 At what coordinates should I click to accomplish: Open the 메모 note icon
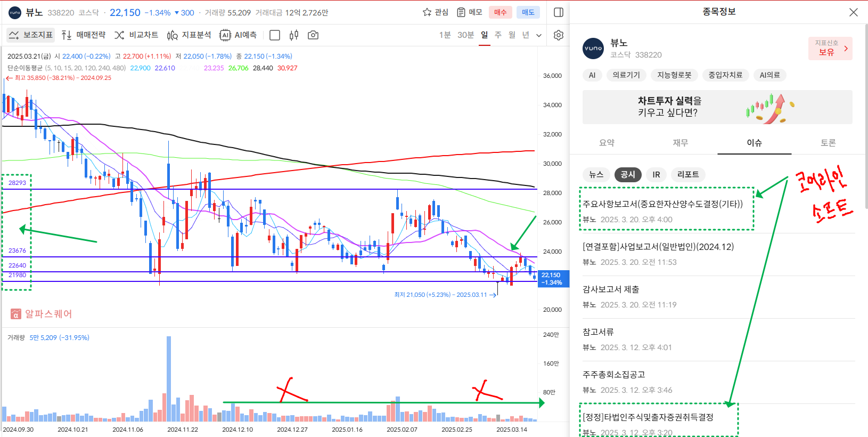coord(461,12)
